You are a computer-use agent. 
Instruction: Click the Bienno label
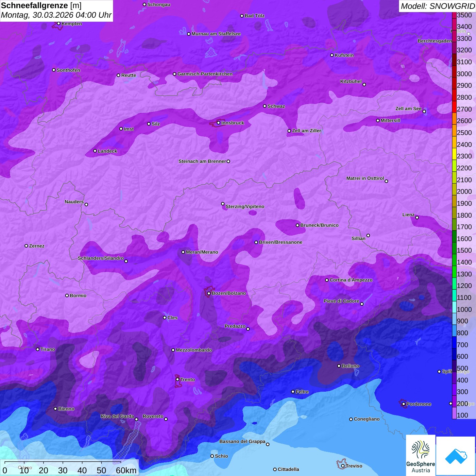point(66,409)
